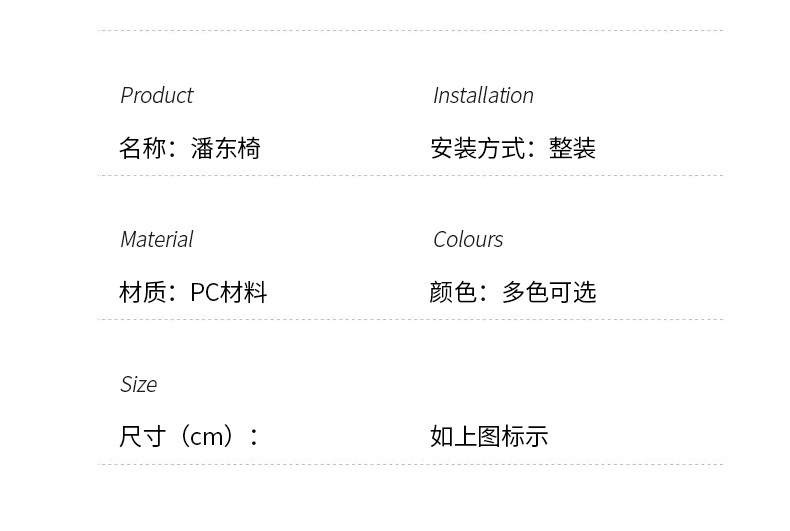This screenshot has height=531, width=790.
Task: Click the "Colours" heading
Action: (x=467, y=239)
